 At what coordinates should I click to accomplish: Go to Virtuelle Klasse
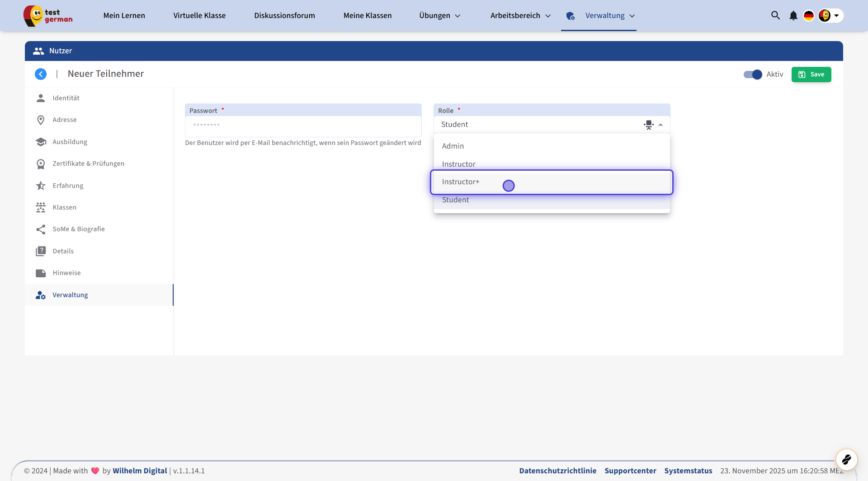pyautogui.click(x=199, y=16)
